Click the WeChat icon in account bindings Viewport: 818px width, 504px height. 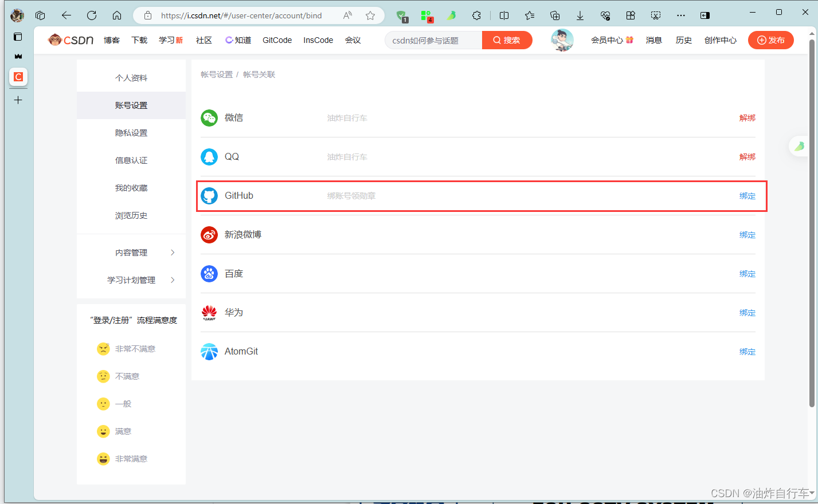tap(209, 117)
